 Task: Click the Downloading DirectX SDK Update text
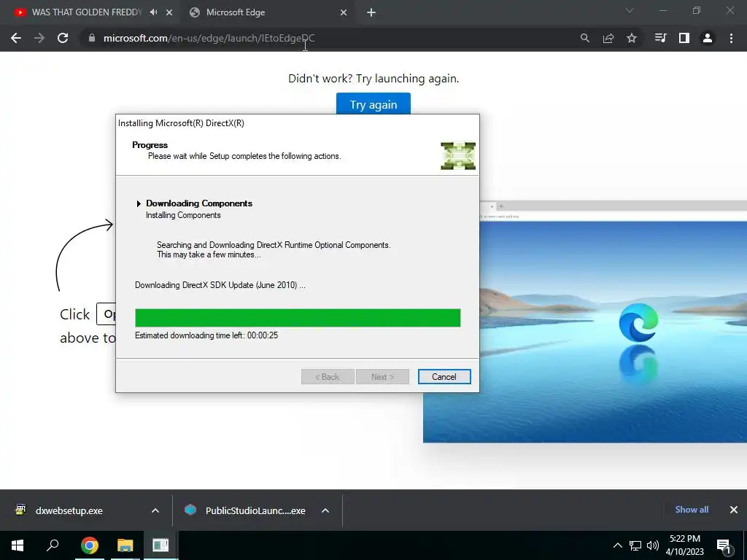click(220, 285)
